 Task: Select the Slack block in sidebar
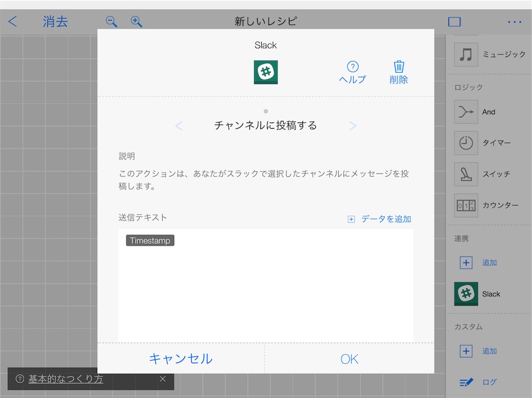pyautogui.click(x=466, y=294)
